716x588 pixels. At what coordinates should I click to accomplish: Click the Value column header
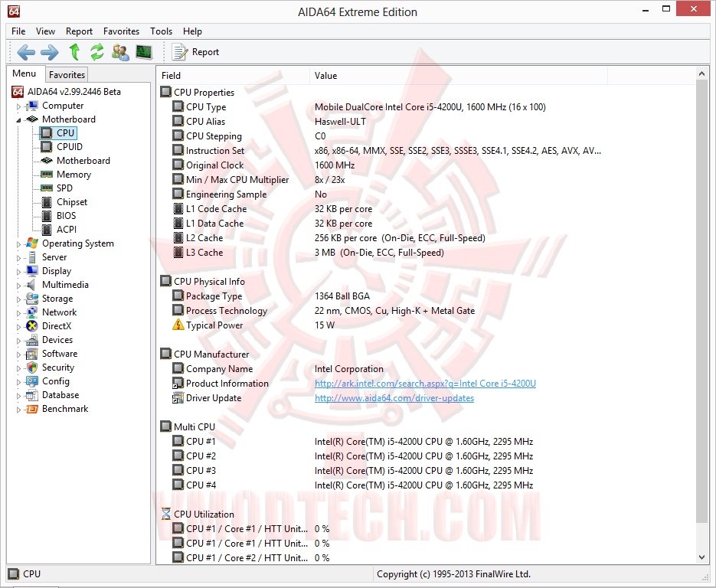click(x=459, y=75)
